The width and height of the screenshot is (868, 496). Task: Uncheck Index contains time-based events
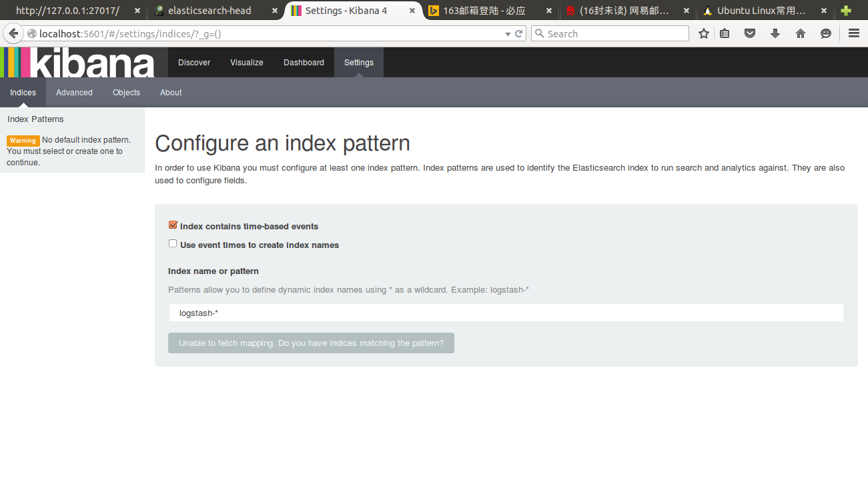pos(173,225)
